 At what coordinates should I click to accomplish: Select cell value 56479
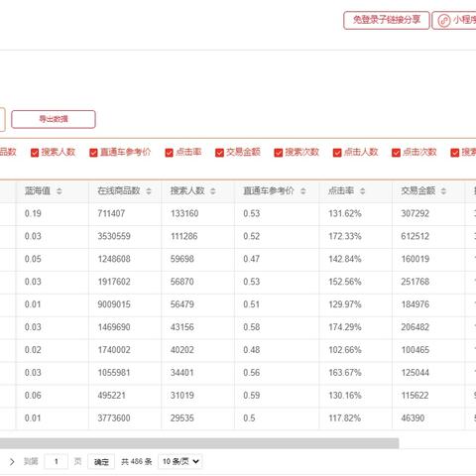point(182,304)
